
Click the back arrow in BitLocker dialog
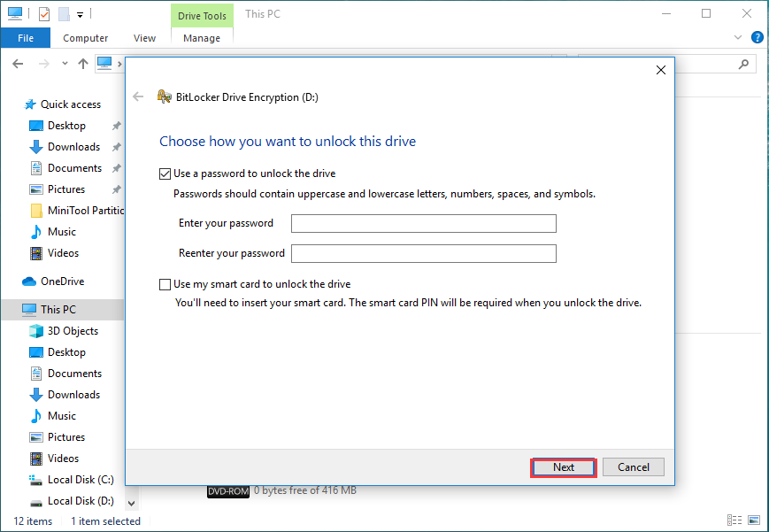click(x=138, y=96)
